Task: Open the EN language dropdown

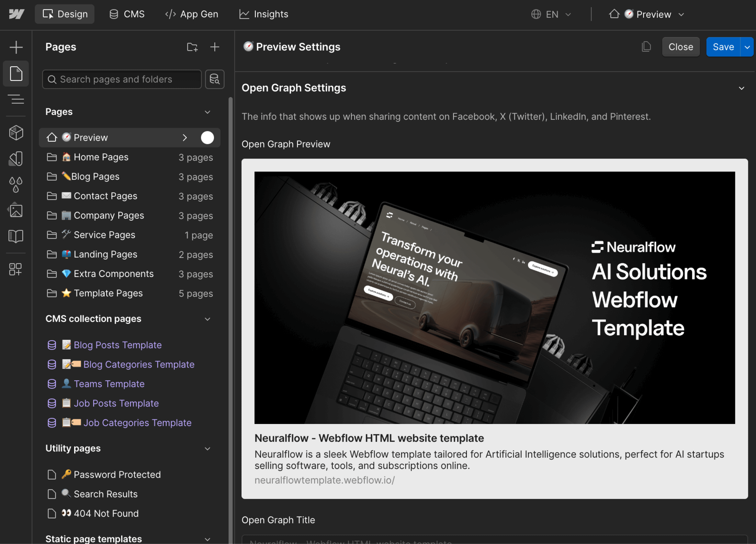Action: click(x=551, y=14)
